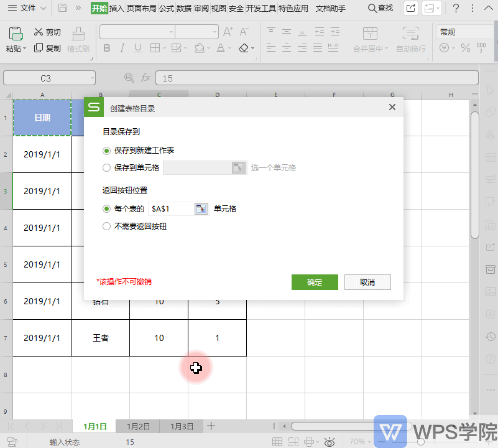Open the font color dropdown arrow
498x448 pixels.
click(228, 48)
